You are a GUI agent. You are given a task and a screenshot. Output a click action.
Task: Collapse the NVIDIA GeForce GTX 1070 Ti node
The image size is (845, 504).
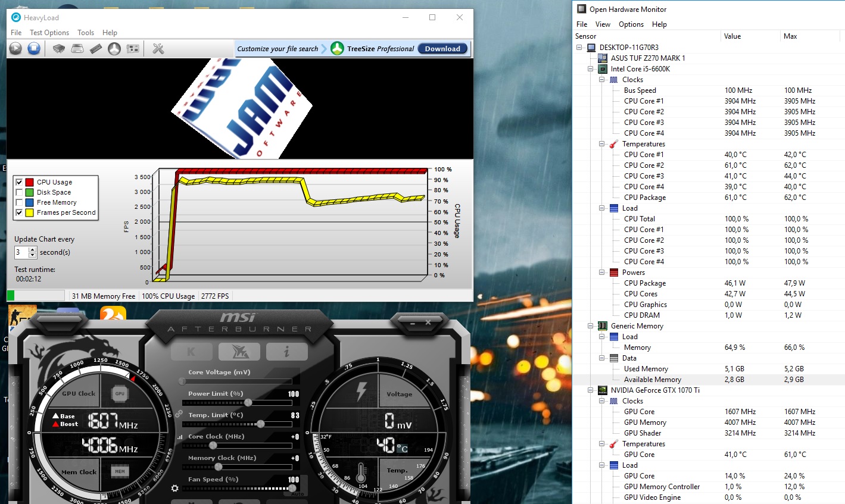pyautogui.click(x=591, y=390)
